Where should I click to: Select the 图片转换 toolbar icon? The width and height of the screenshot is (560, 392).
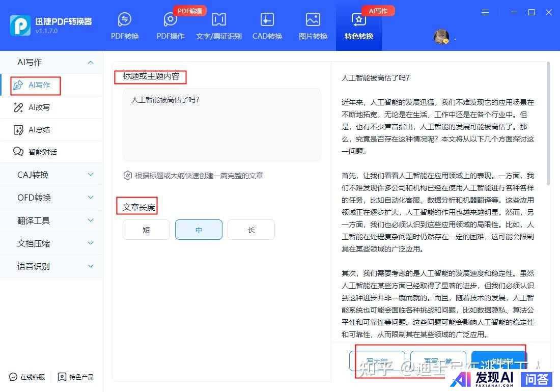pyautogui.click(x=313, y=26)
